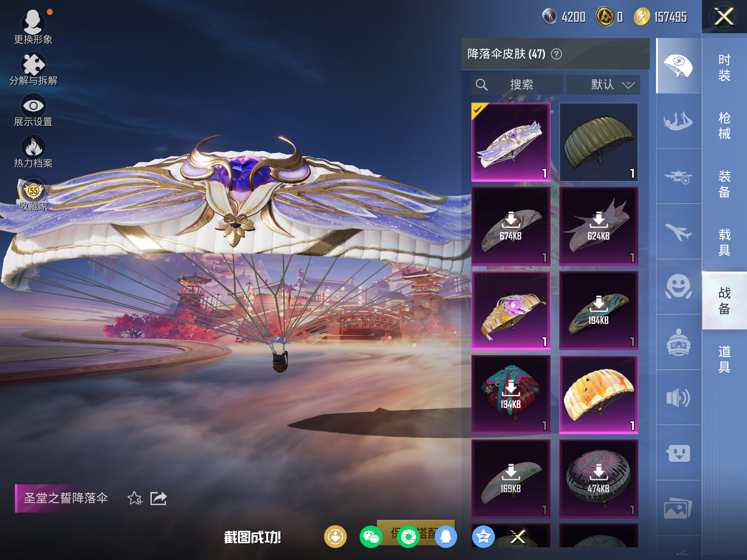Image resolution: width=747 pixels, height=560 pixels.
Task: Select the orange yellow parachute thumbnail
Action: (x=599, y=394)
